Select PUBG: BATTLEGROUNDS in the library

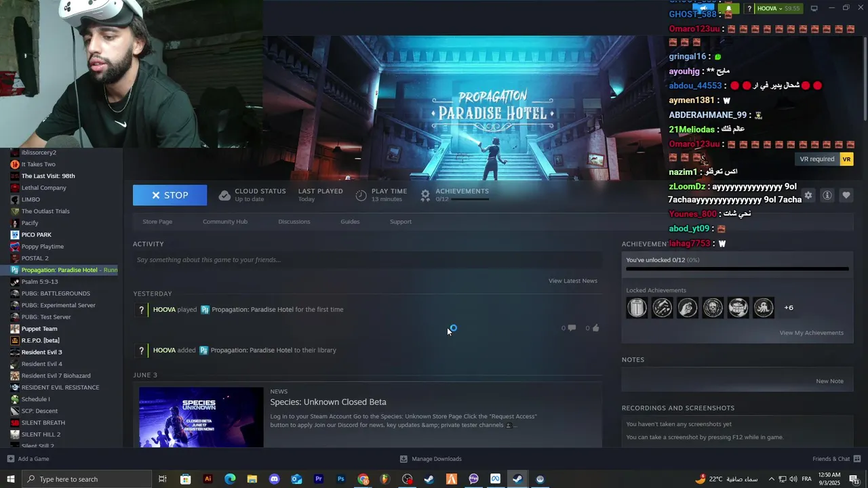56,293
